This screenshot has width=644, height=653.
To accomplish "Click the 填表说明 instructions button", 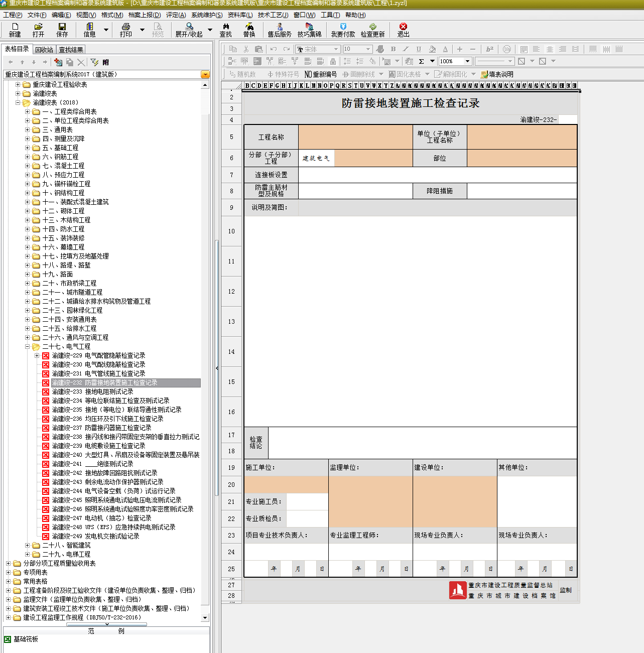I will pos(497,74).
